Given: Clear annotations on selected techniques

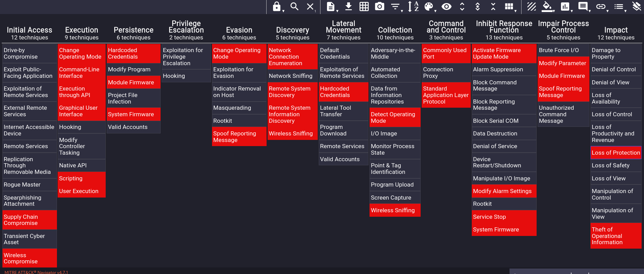Looking at the screenshot, I should 636,7.
